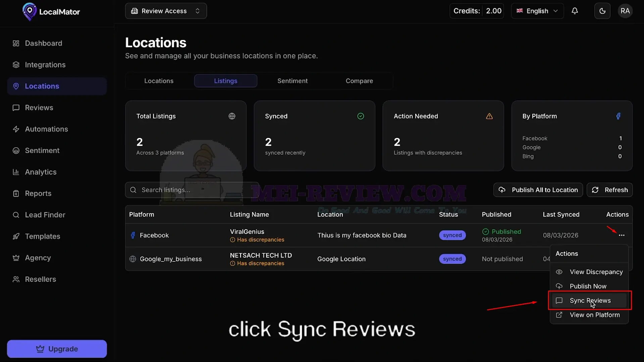Open the Compare tab
Viewport: 644px width, 362px height.
[x=359, y=81]
